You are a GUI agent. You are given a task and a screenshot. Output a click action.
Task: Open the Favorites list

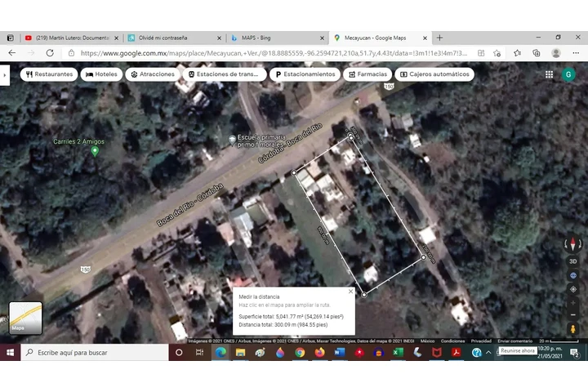518,53
